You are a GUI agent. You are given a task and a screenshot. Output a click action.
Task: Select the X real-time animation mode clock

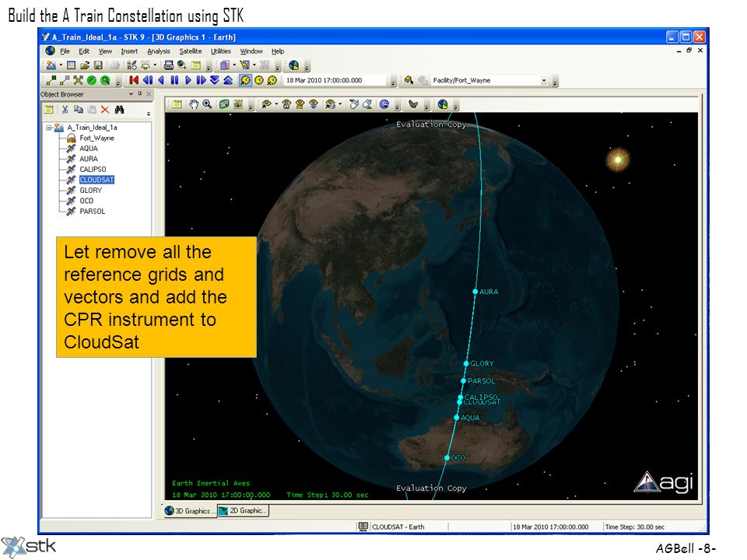coord(272,80)
